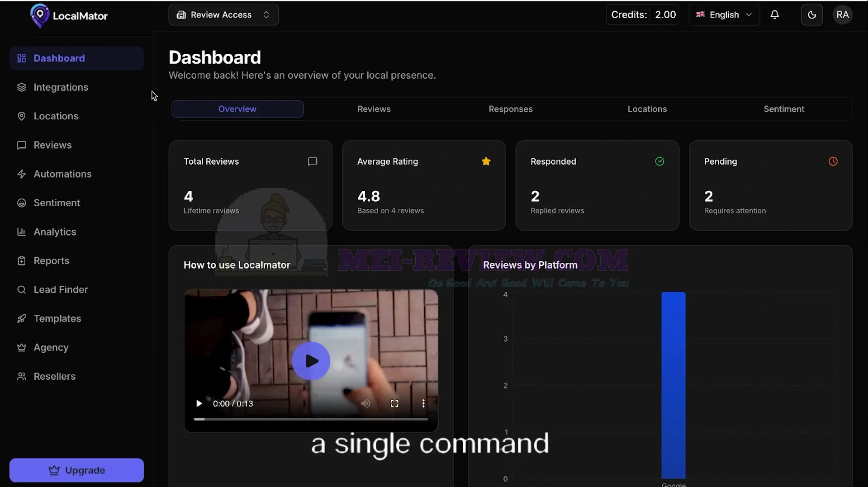Image resolution: width=868 pixels, height=487 pixels.
Task: Mute the video volume speaker
Action: click(365, 403)
